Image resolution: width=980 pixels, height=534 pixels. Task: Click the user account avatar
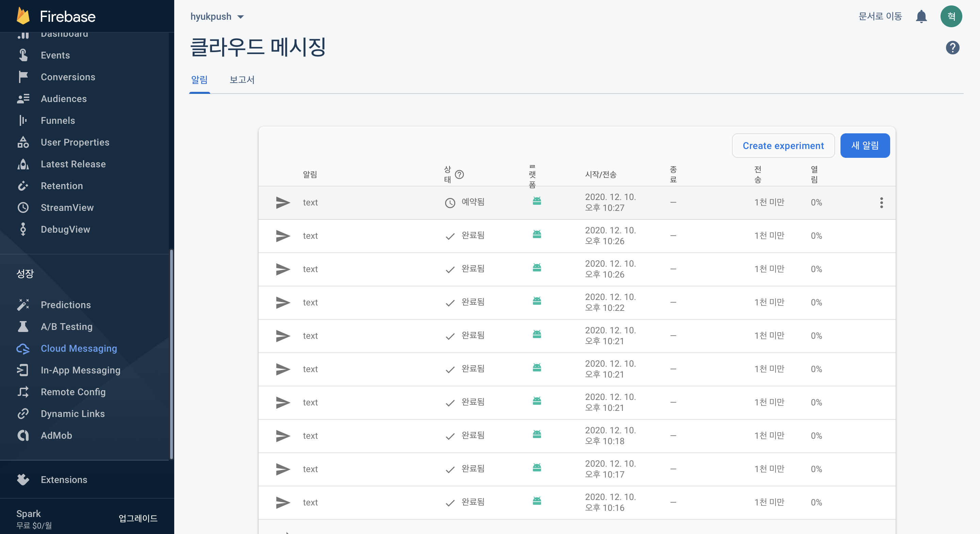click(951, 16)
